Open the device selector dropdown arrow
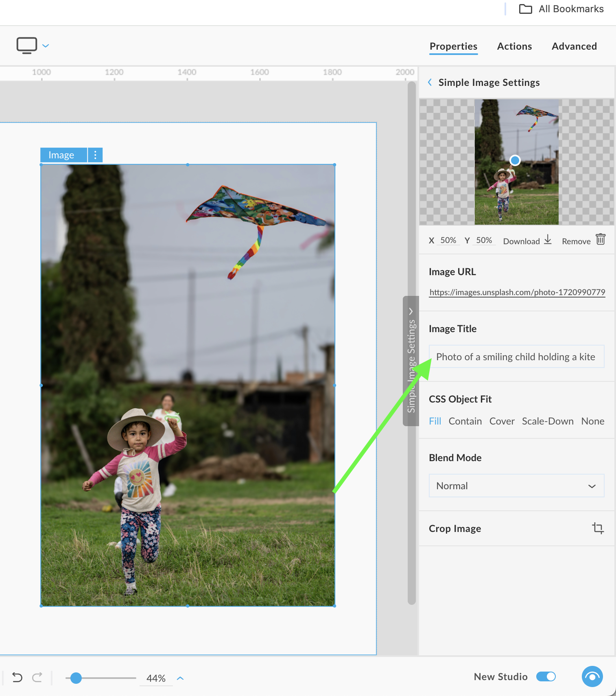The height and width of the screenshot is (696, 616). (46, 46)
